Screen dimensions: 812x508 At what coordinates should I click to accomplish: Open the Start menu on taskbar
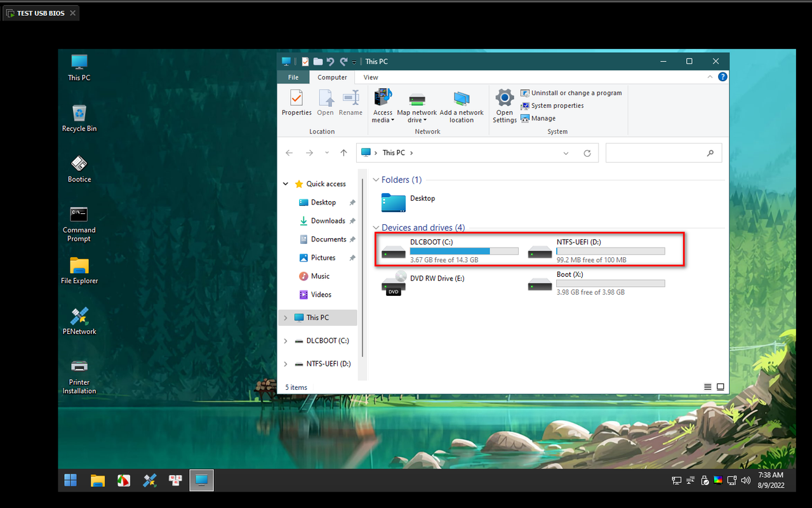pyautogui.click(x=70, y=480)
